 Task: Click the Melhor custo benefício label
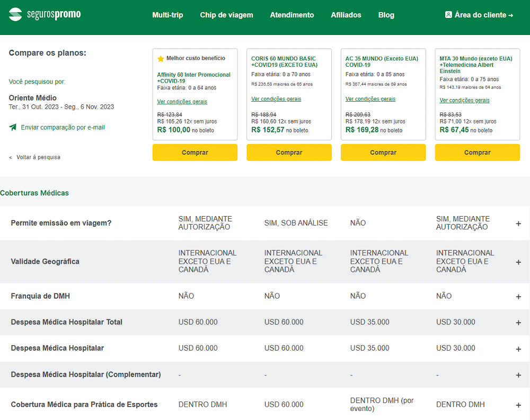(x=196, y=58)
